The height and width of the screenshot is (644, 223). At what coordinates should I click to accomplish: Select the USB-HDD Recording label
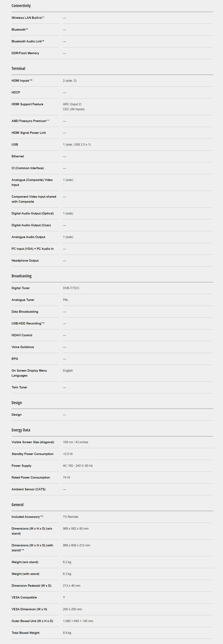click(27, 323)
